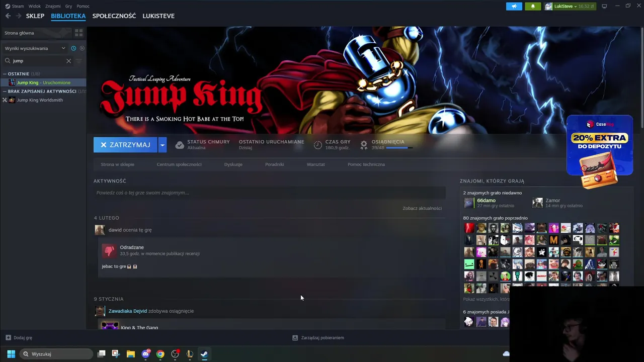The width and height of the screenshot is (644, 362).
Task: Open the Gry menu
Action: 69,6
